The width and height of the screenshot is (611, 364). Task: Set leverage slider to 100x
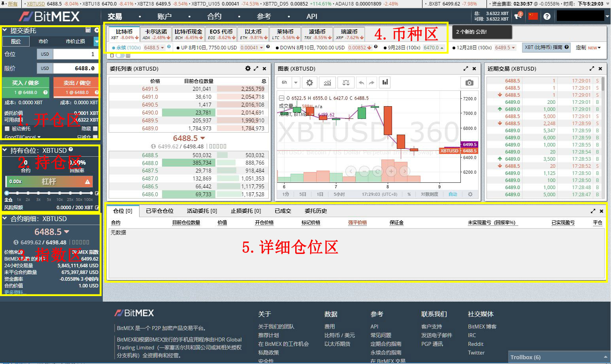91,193
